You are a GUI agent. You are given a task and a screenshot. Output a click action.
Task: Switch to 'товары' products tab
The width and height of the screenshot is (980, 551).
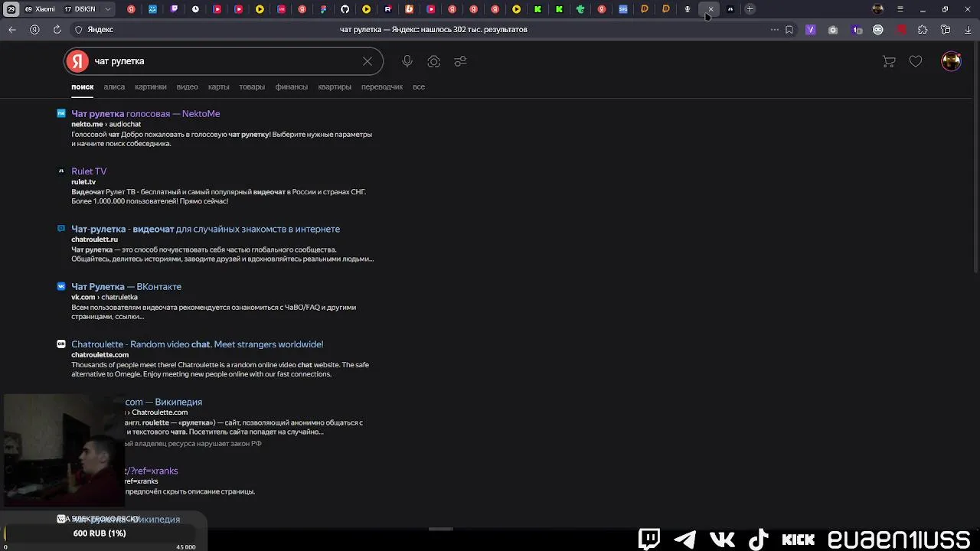[x=252, y=87]
